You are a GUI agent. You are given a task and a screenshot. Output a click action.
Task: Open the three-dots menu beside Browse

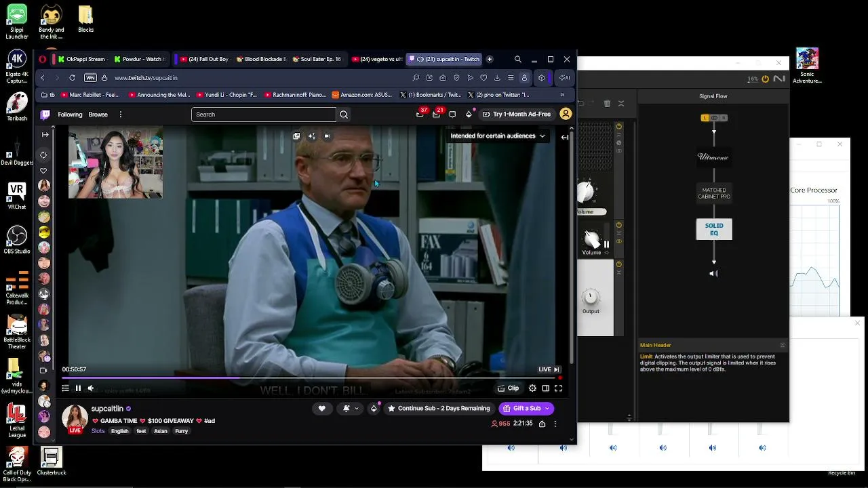(121, 115)
